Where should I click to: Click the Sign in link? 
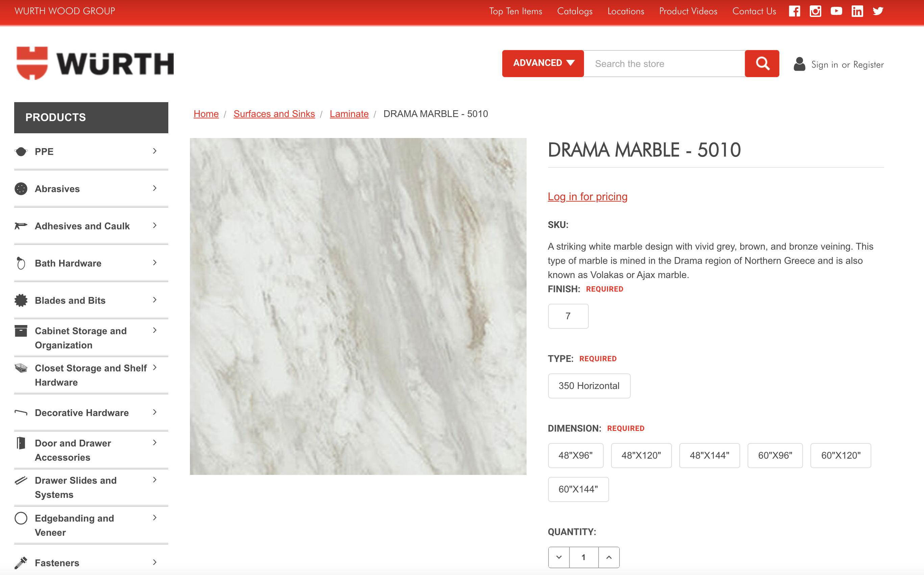(824, 65)
